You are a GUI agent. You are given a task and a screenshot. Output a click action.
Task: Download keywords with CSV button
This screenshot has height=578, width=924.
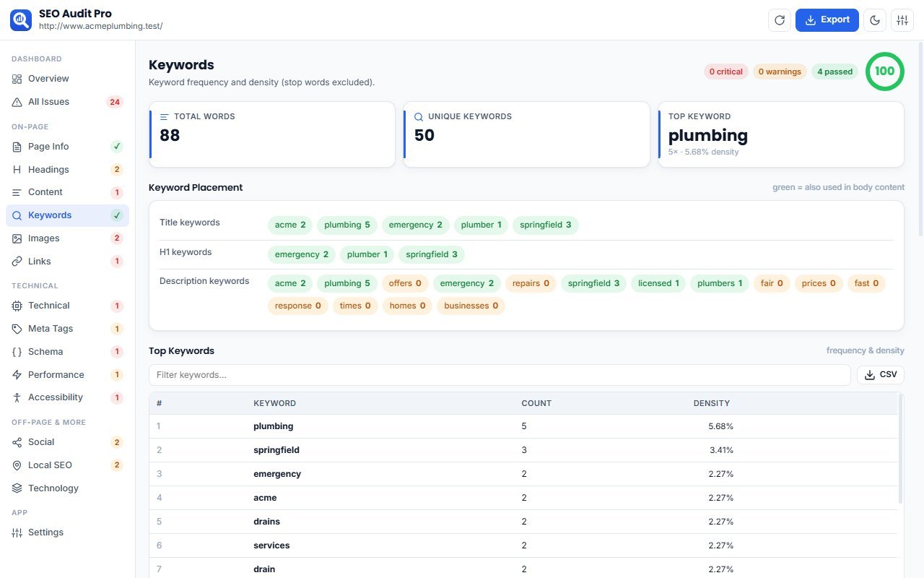point(881,375)
